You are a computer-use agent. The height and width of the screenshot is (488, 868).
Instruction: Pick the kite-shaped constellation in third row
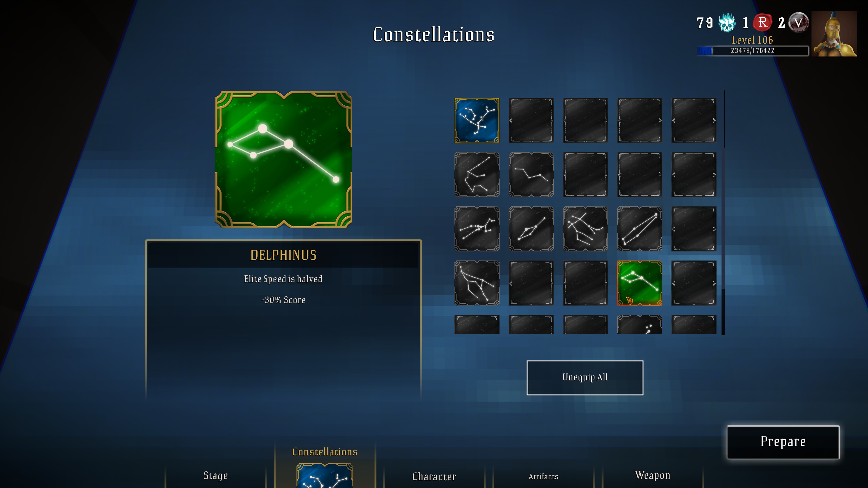coord(531,229)
